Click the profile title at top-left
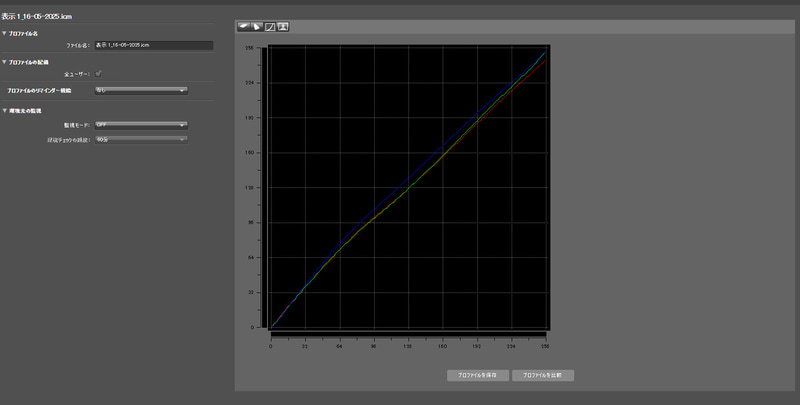This screenshot has width=800, height=405. [37, 16]
